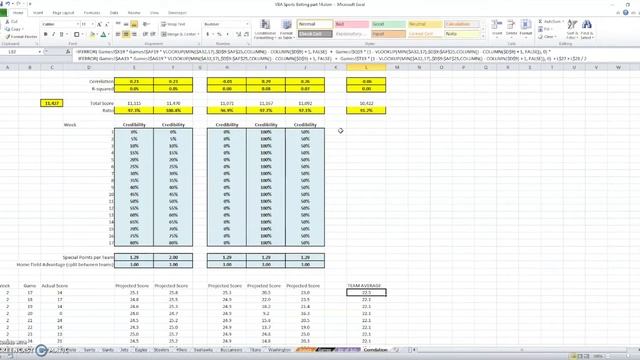This screenshot has height=360, width=640.
Task: Open the Font size dropdown
Action: pos(92,24)
